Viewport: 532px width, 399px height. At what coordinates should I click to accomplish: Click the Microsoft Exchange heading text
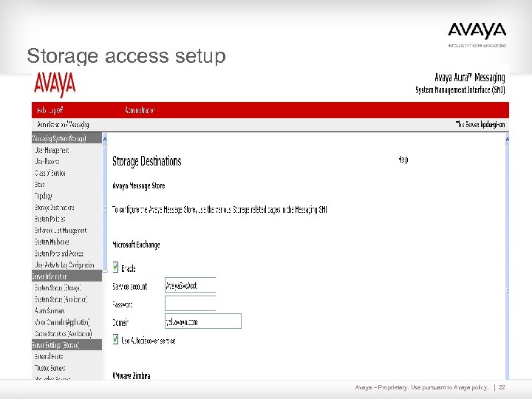pyautogui.click(x=136, y=245)
